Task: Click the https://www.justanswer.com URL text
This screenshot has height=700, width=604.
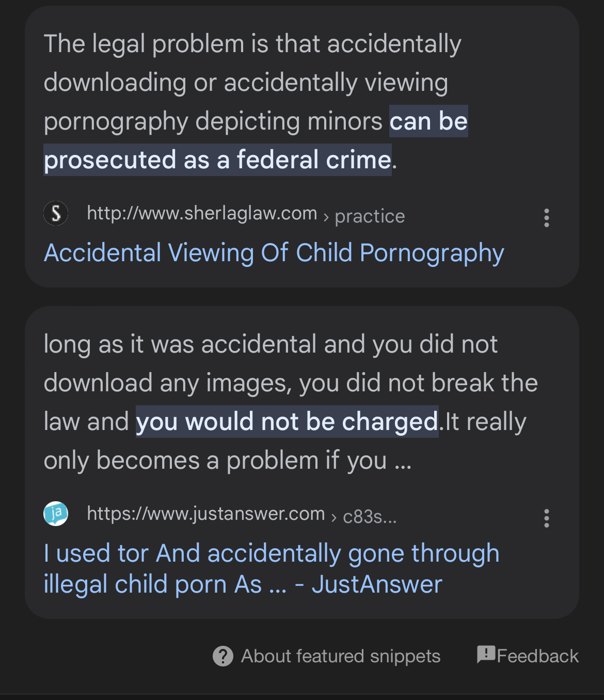Action: (206, 514)
